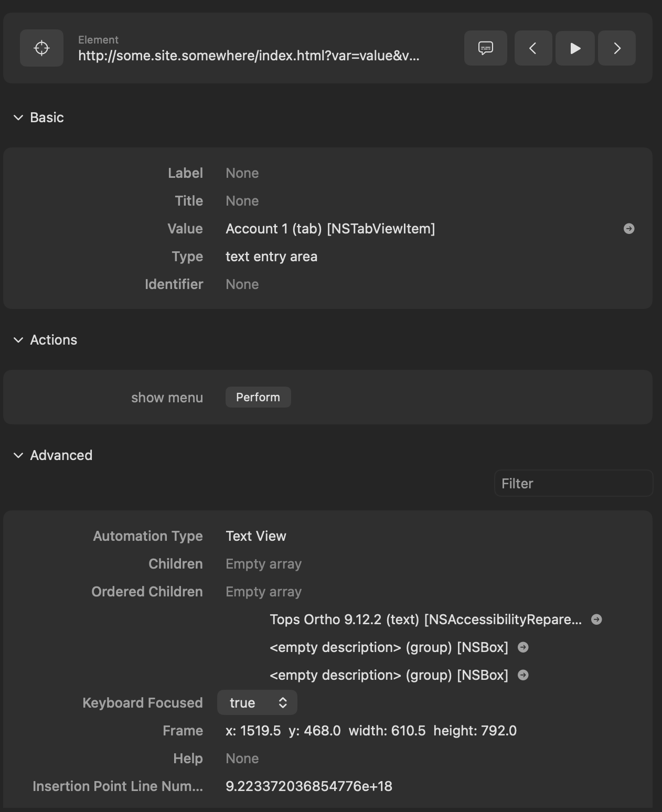Click the Filter text field
The height and width of the screenshot is (812, 662).
(573, 484)
